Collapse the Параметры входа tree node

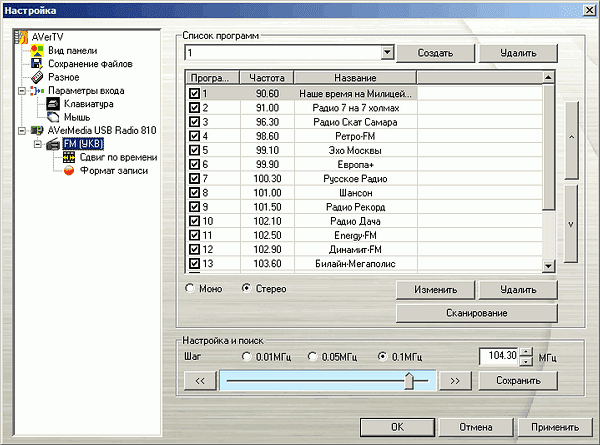[22, 91]
